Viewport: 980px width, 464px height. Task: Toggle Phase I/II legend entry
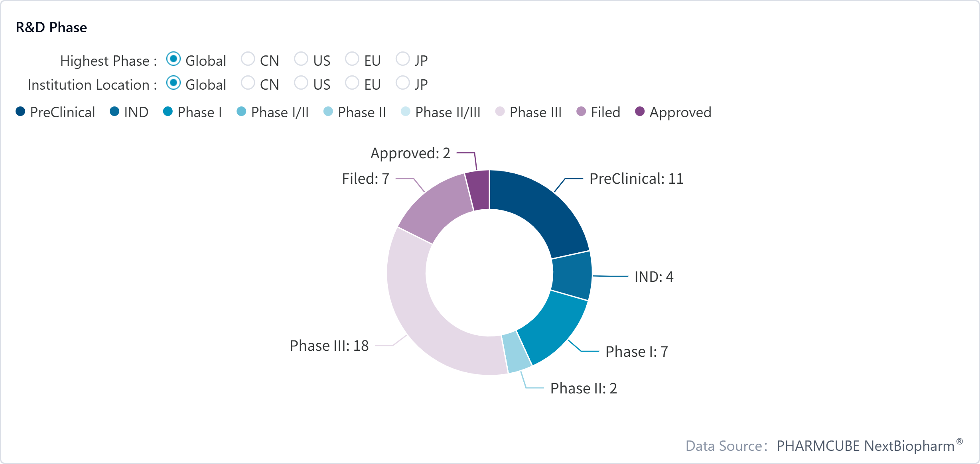[x=241, y=112]
